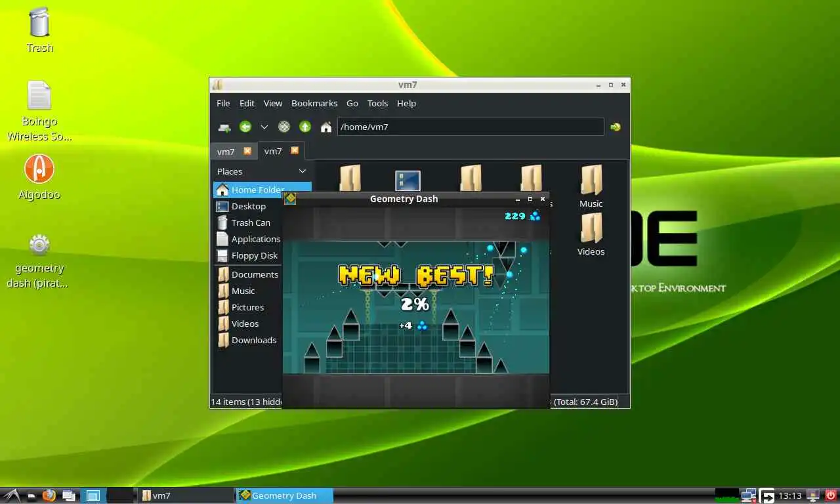Viewport: 840px width, 504px height.
Task: Click the red power logout button
Action: [830, 495]
